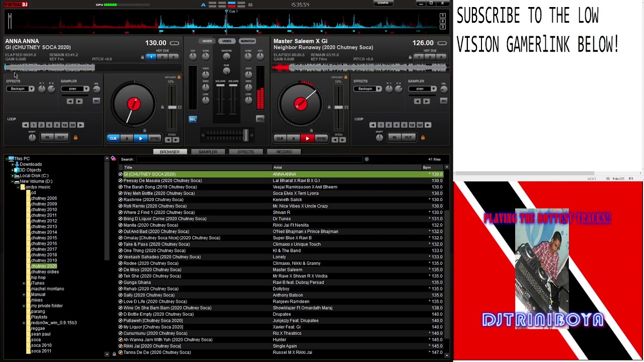Sync the right deck tempo
This screenshot has height=362, width=644.
tap(321, 138)
